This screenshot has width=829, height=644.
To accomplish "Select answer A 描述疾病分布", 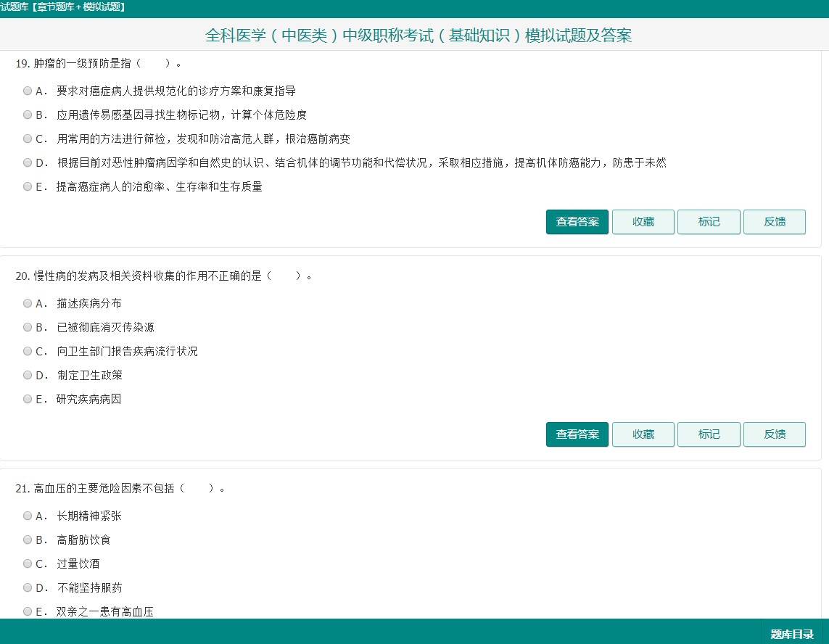I will coord(28,303).
